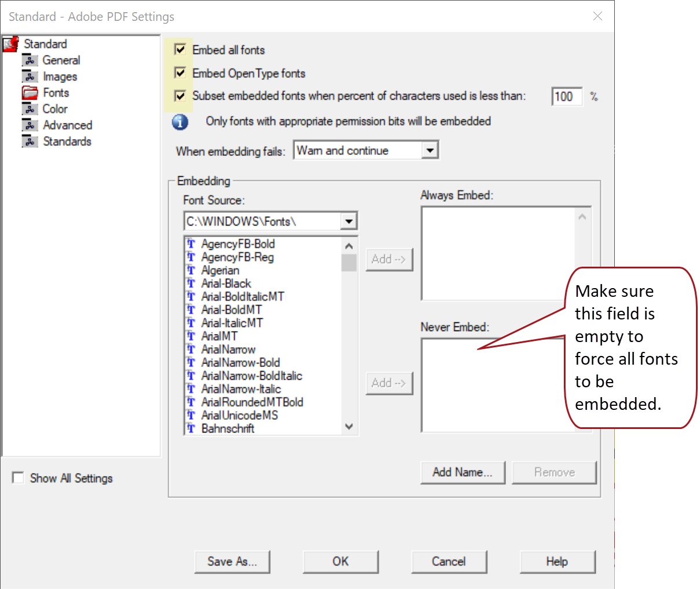Image resolution: width=700 pixels, height=589 pixels.
Task: Select ArialNarrow-Bold in font list
Action: click(240, 363)
